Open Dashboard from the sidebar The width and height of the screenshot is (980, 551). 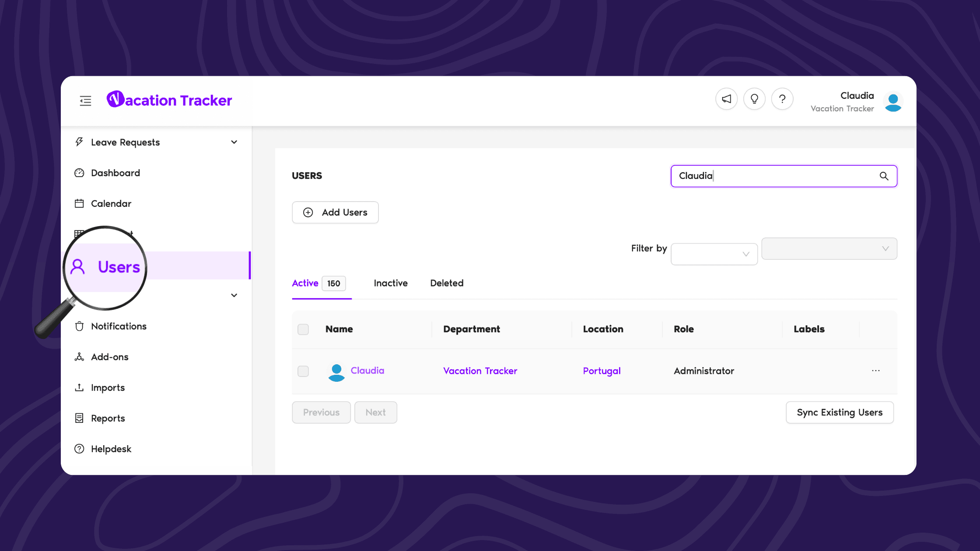click(115, 173)
